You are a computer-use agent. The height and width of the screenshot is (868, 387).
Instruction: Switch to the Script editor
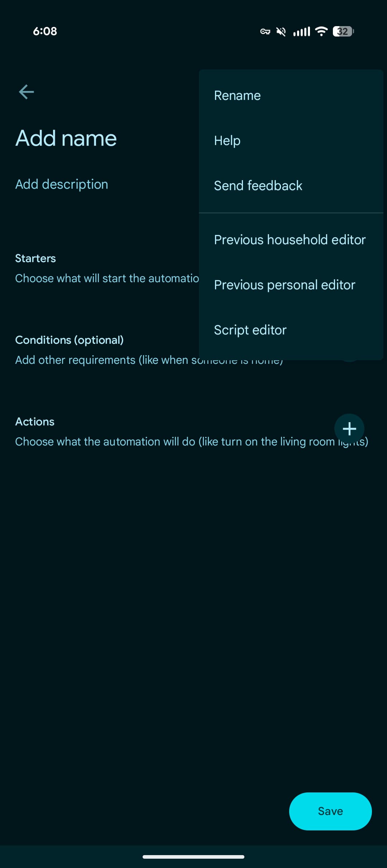pyautogui.click(x=250, y=330)
